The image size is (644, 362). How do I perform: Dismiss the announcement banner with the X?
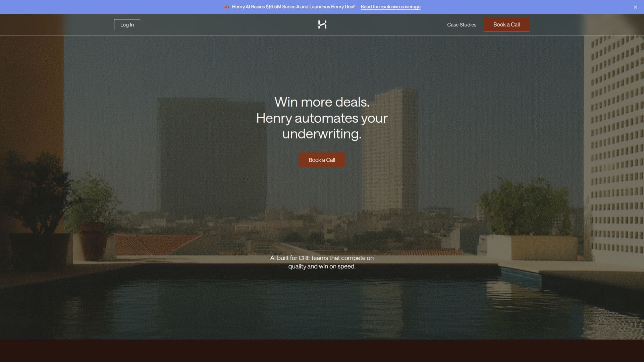pyautogui.click(x=635, y=7)
